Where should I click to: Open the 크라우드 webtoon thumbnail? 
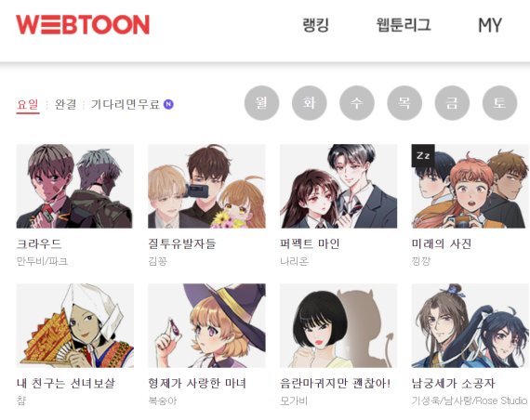click(75, 186)
